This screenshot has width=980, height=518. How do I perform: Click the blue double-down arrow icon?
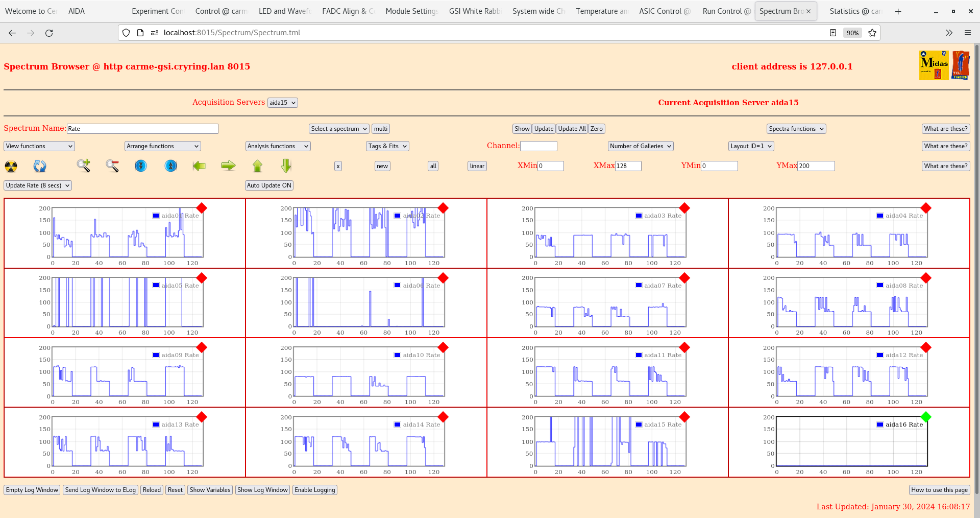coord(141,166)
